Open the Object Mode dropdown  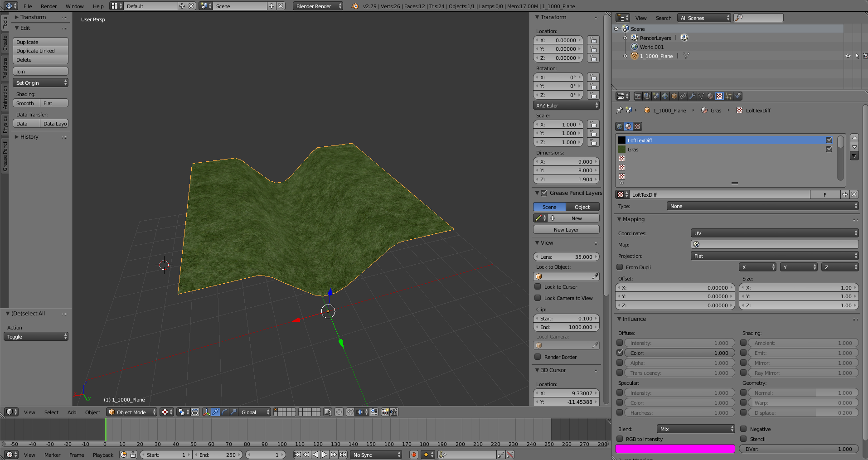131,412
